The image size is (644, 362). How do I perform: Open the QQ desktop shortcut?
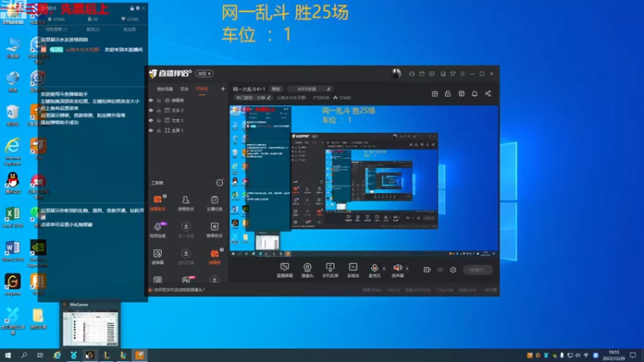(x=13, y=183)
